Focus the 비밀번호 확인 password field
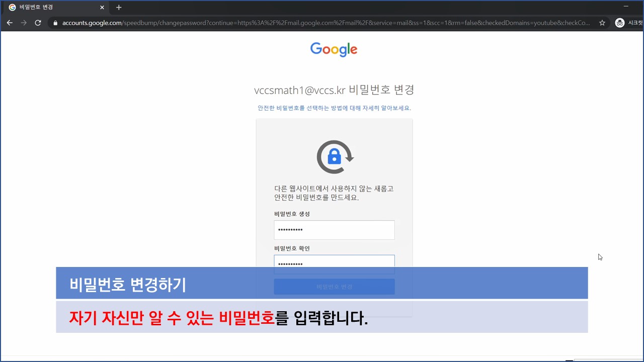Screen dimensions: 644x362 pyautogui.click(x=334, y=264)
